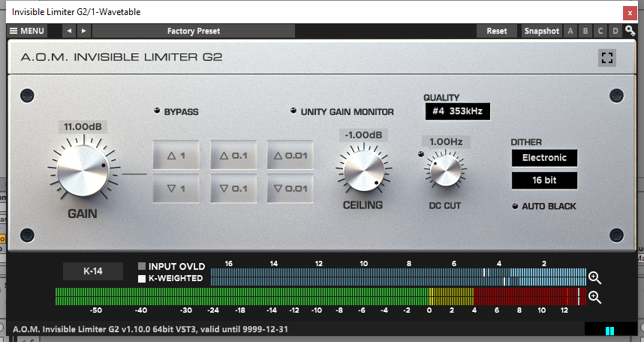Zoom the gain reduction meter

594,278
